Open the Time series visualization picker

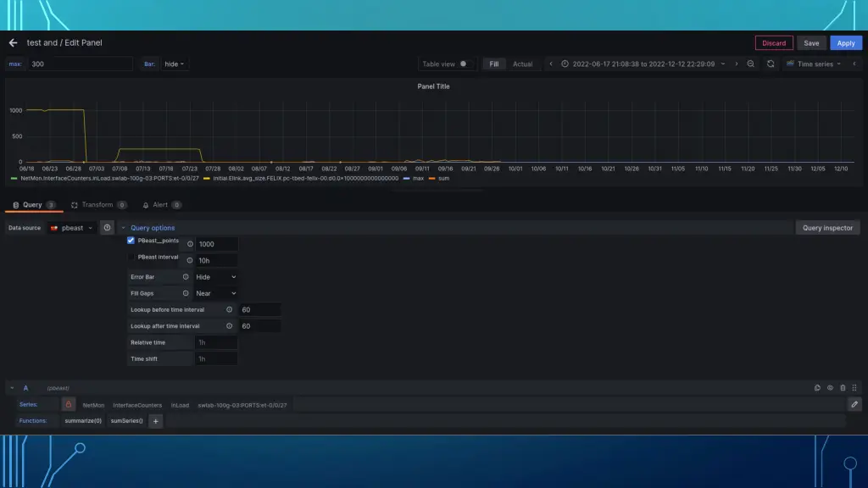[814, 64]
